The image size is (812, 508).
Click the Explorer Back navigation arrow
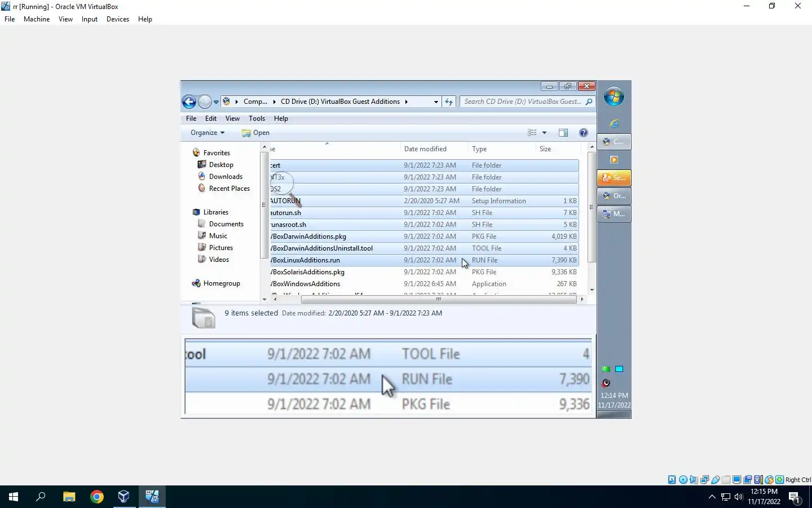coord(189,102)
